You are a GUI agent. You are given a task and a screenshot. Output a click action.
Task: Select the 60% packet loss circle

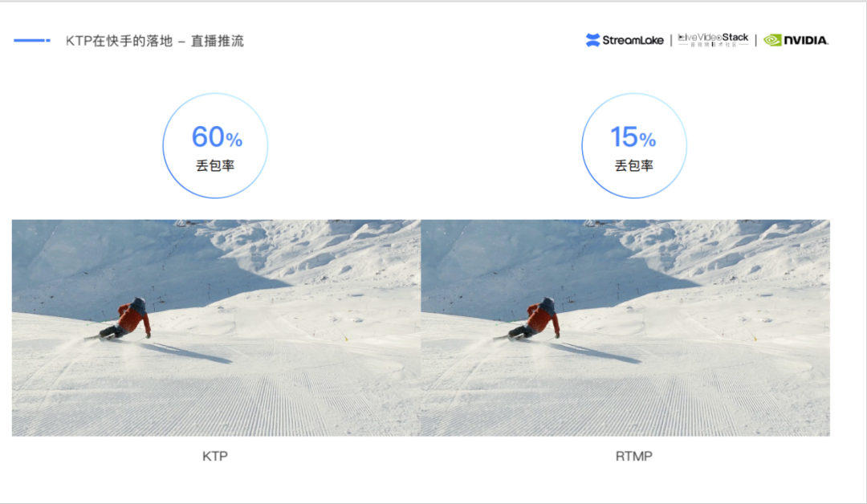215,145
